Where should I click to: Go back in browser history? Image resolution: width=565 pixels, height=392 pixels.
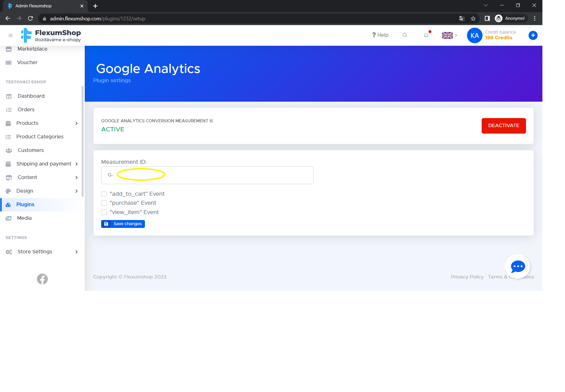pos(8,18)
